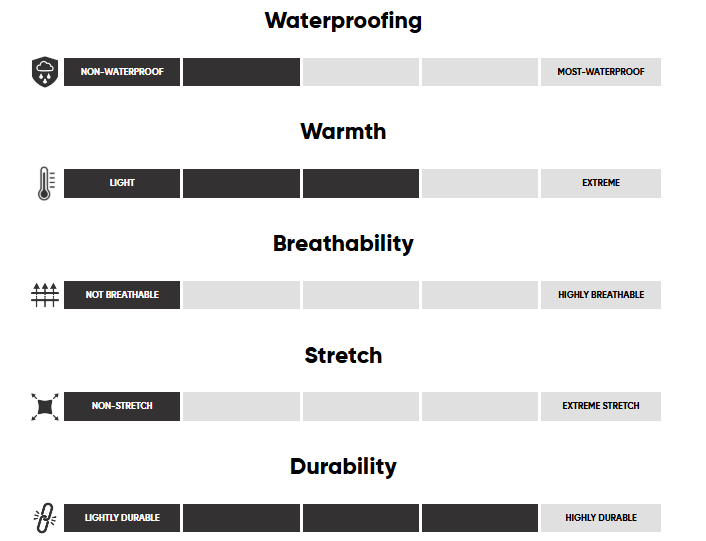The width and height of the screenshot is (706, 541).
Task: Click the EXTREME STRETCH segment
Action: (x=600, y=406)
